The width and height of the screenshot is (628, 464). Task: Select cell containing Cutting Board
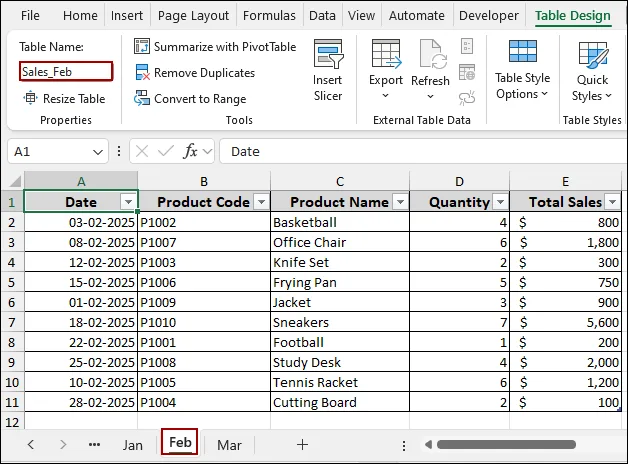click(340, 402)
